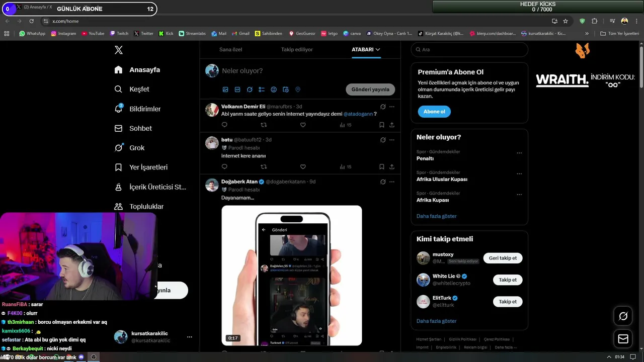Follow White Lie with Takip et

pos(508,280)
